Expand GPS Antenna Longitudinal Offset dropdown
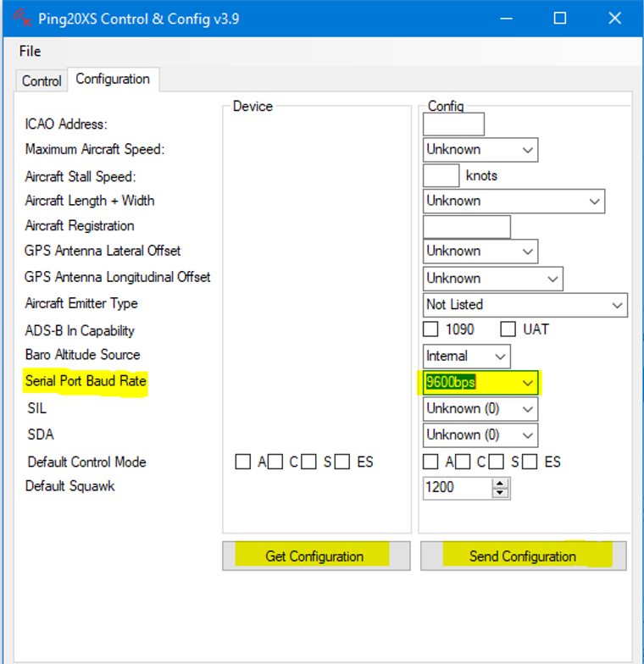 pyautogui.click(x=493, y=279)
